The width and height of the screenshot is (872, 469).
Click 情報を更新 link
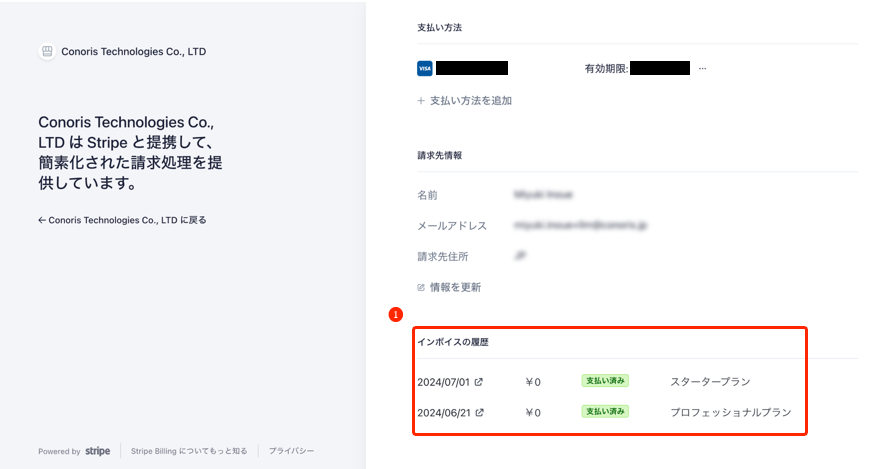455,288
